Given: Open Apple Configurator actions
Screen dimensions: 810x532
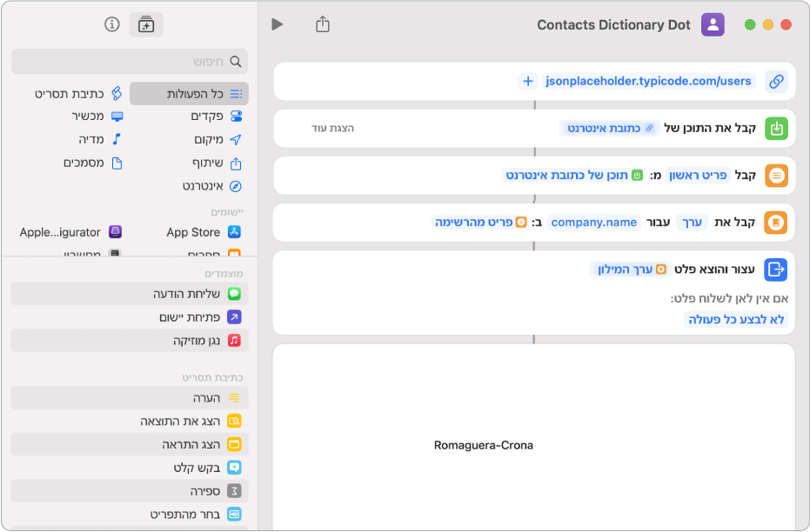Looking at the screenshot, I should coord(70,232).
